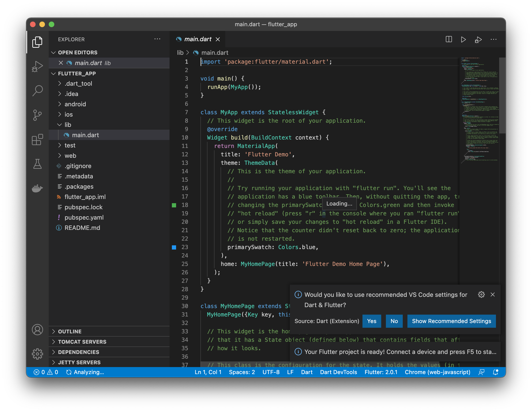Image resolution: width=532 pixels, height=412 pixels.
Task: Click the feedback icon in status bar
Action: pyautogui.click(x=481, y=372)
